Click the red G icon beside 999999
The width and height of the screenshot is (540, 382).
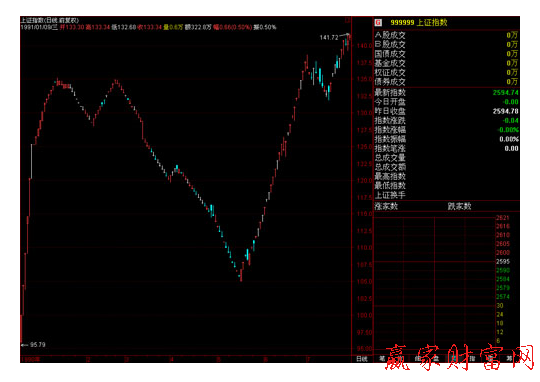pos(378,23)
